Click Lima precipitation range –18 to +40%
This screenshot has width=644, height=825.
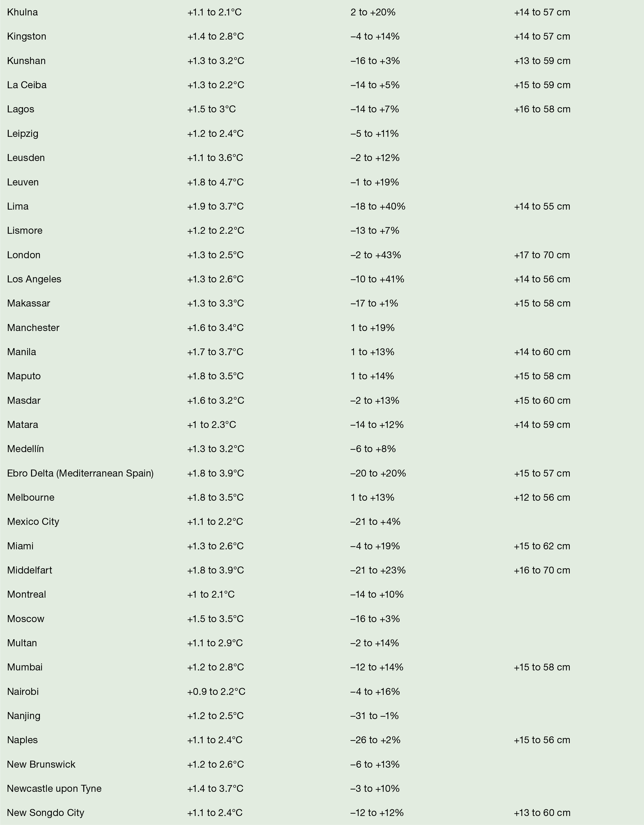(378, 206)
